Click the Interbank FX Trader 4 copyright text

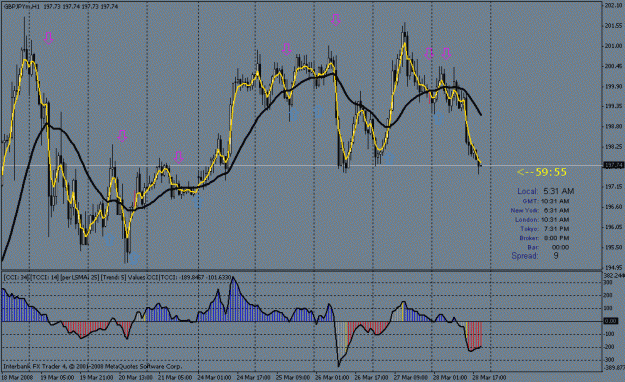coord(92,366)
